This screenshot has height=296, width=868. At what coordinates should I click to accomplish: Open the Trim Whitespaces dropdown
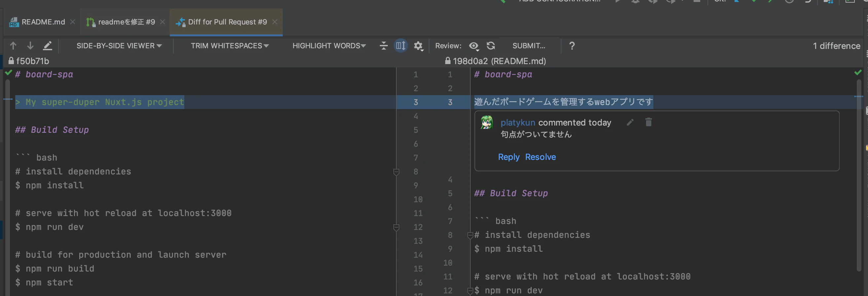click(x=230, y=46)
